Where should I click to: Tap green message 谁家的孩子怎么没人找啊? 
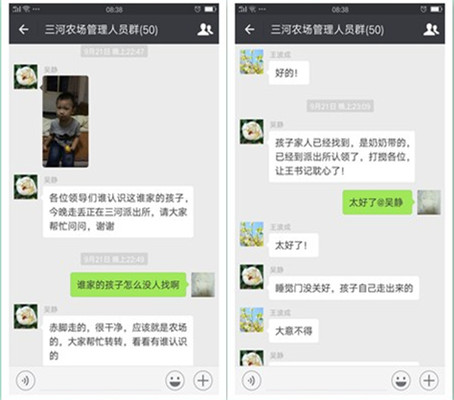pyautogui.click(x=128, y=285)
